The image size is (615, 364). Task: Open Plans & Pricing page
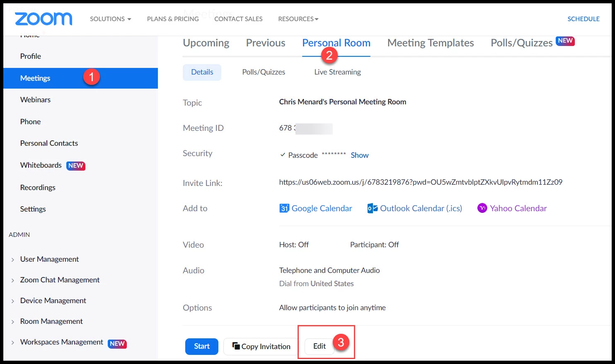(173, 19)
